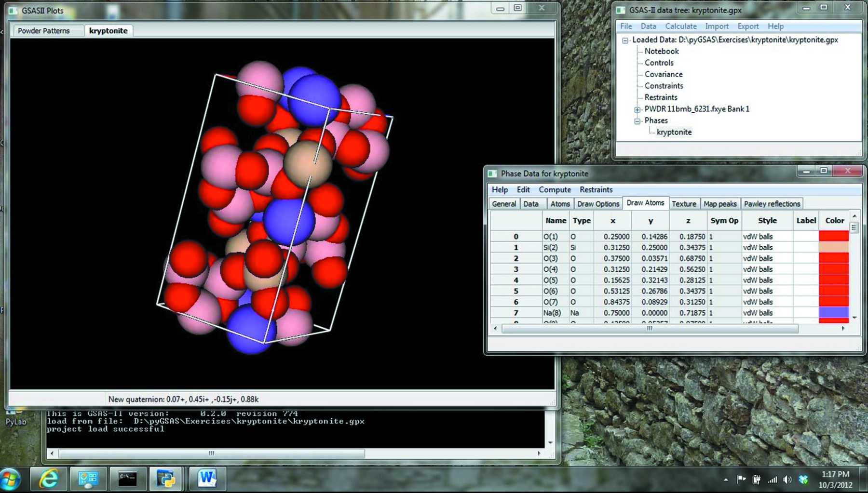Screen dimensions: 868x493
Task: Click the volume speaker tray icon
Action: [787, 480]
